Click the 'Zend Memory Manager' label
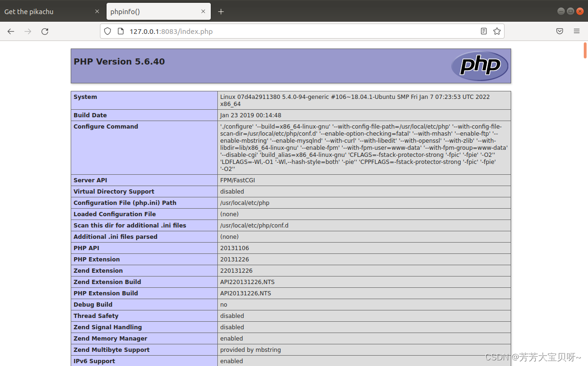Viewport: 588px width, 366px height. [x=110, y=339]
